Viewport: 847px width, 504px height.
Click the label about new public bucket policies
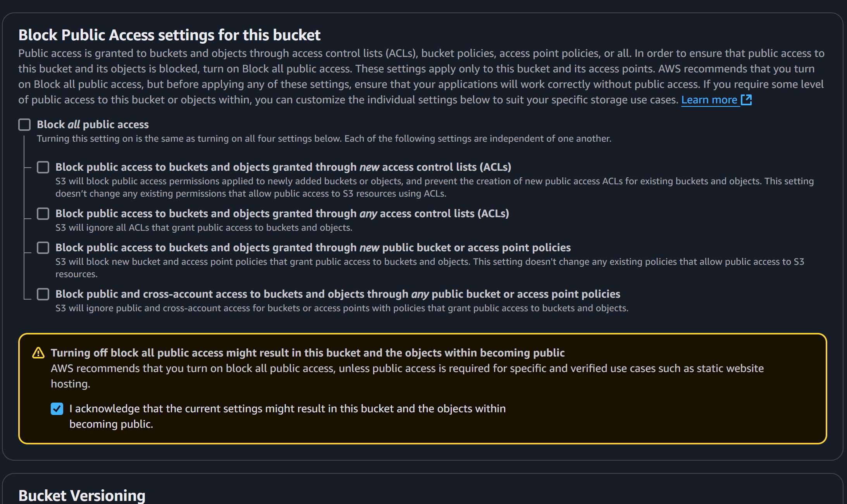pos(313,248)
